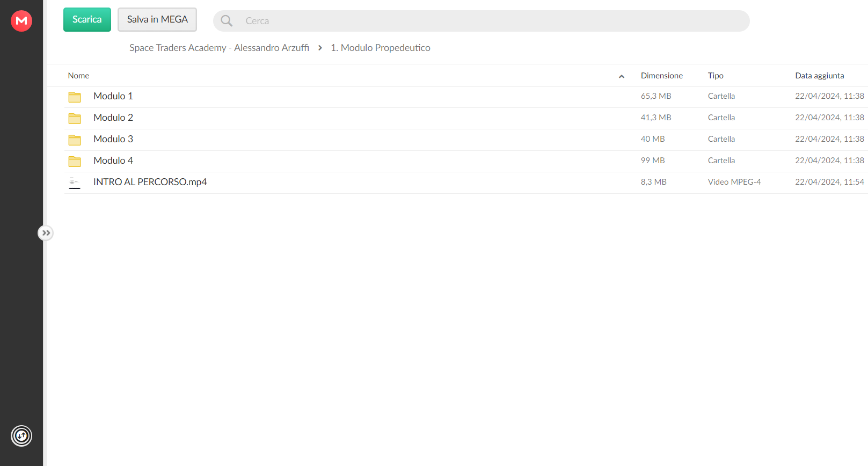The height and width of the screenshot is (466, 868).
Task: Expand the sidebar with double-chevron button
Action: coord(46,233)
